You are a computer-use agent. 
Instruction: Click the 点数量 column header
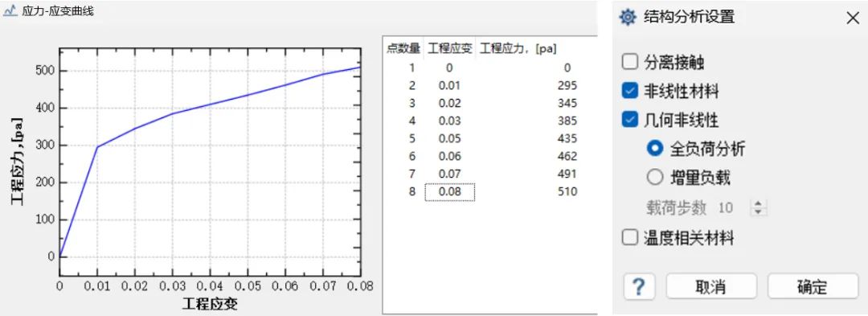tap(403, 49)
